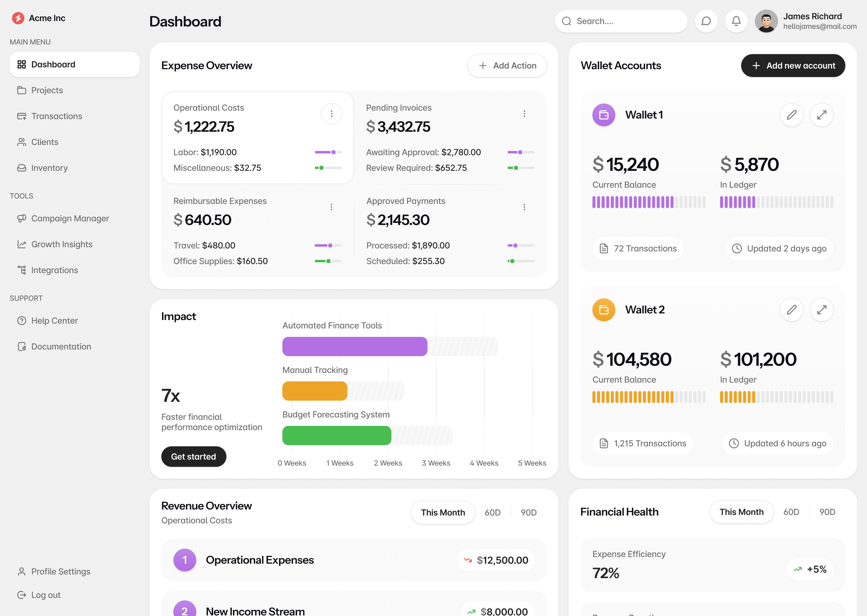
Task: Click the notification bell icon
Action: [x=736, y=21]
